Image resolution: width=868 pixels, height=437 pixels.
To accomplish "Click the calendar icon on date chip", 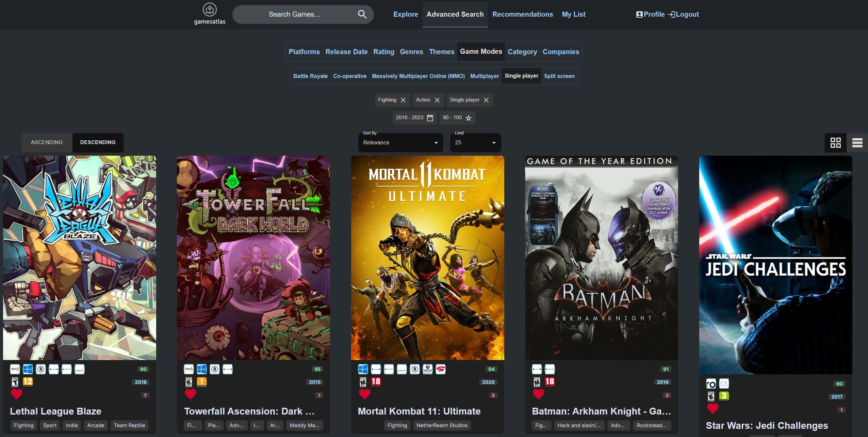I will (430, 118).
